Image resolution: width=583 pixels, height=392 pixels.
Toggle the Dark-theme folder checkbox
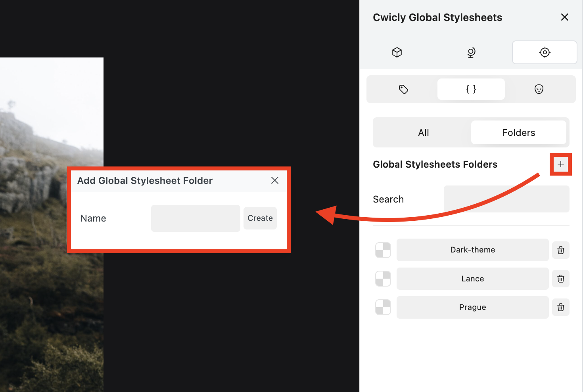[383, 250]
